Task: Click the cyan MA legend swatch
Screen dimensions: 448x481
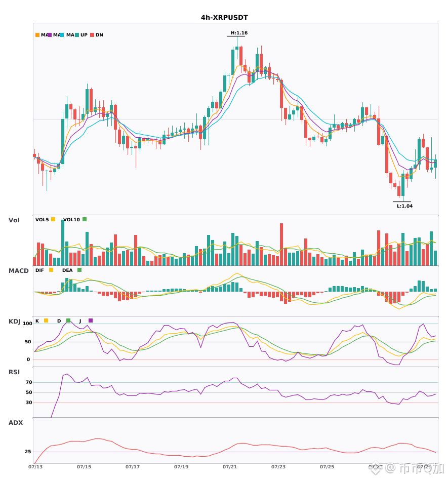Action: [62, 35]
